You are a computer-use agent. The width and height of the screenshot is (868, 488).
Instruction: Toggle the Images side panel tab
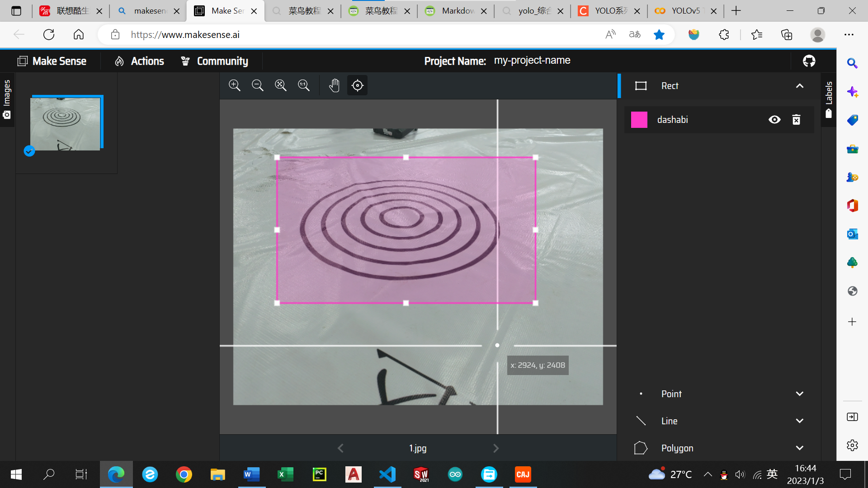click(x=7, y=99)
